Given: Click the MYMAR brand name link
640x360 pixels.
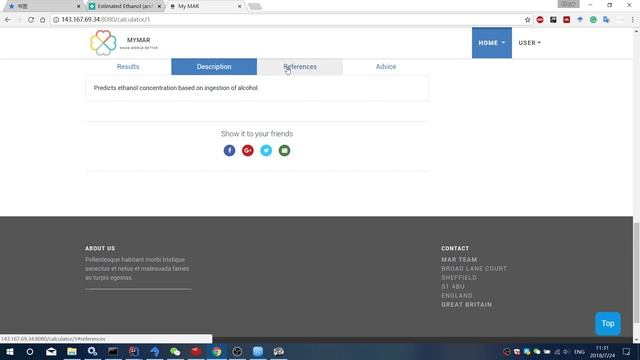Looking at the screenshot, I should tap(138, 40).
